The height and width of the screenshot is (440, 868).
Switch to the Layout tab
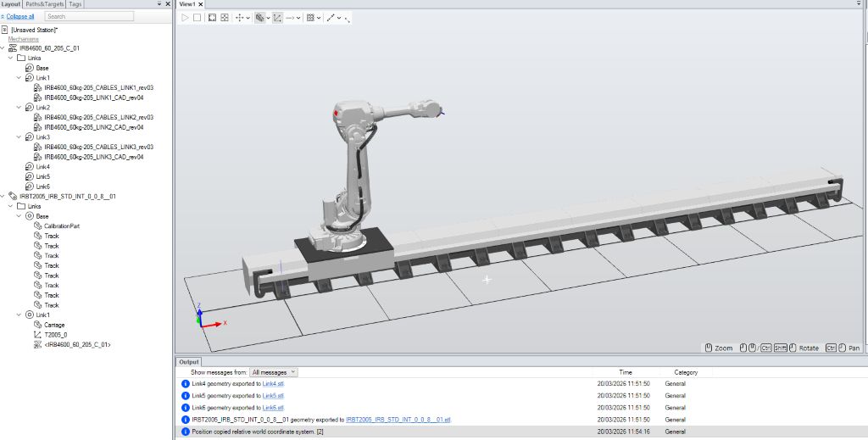click(11, 4)
